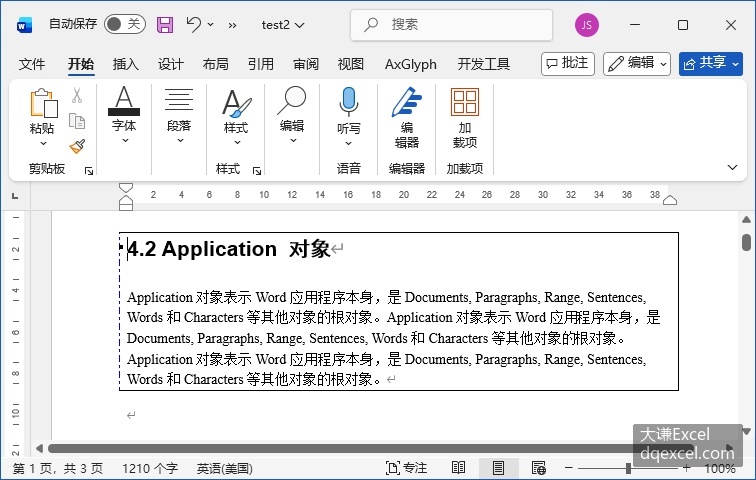Switch to the 插入 tab
This screenshot has height=480, width=756.
[126, 64]
